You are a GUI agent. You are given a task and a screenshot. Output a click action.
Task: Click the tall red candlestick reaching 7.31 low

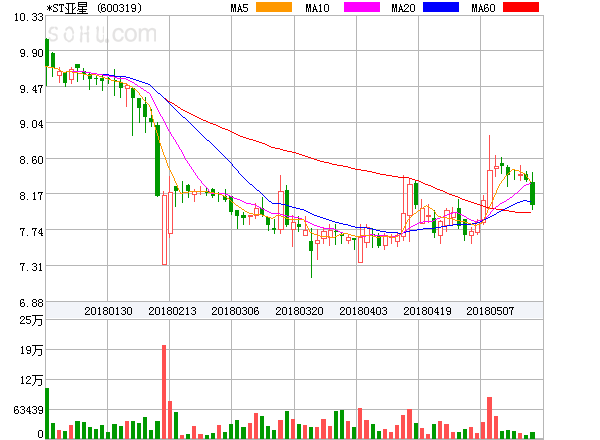coord(164,230)
